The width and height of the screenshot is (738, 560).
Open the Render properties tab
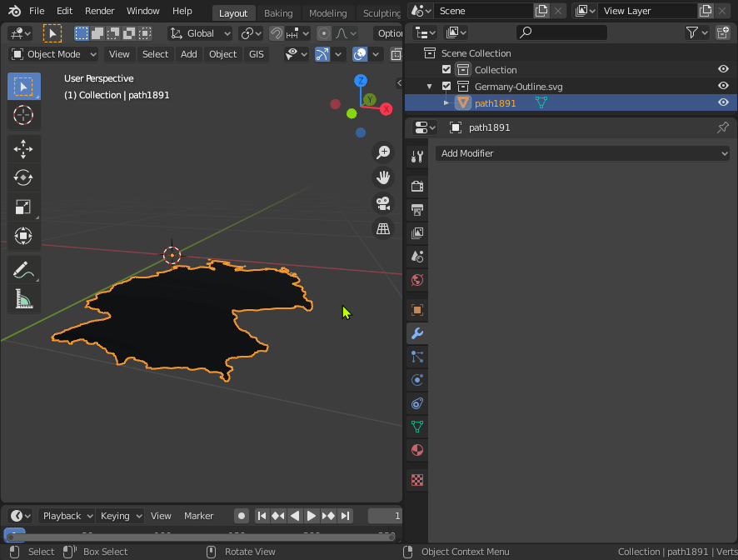pyautogui.click(x=416, y=187)
